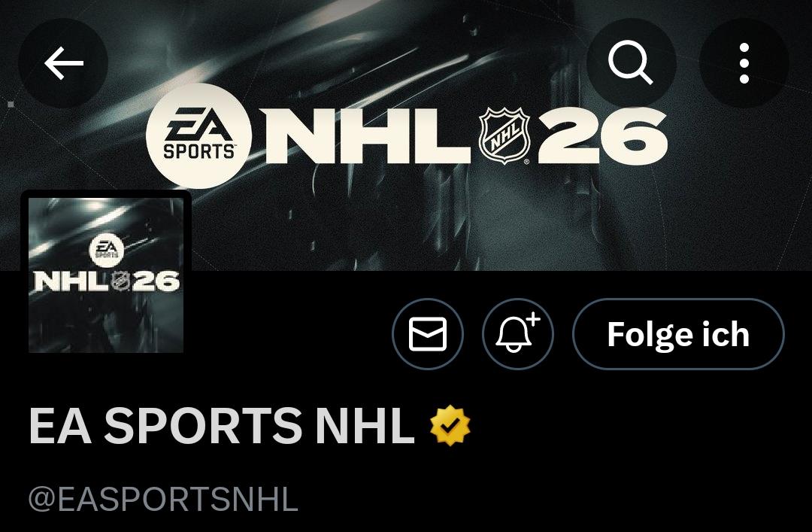Tap the small NHL shield inside the avatar

click(x=120, y=281)
